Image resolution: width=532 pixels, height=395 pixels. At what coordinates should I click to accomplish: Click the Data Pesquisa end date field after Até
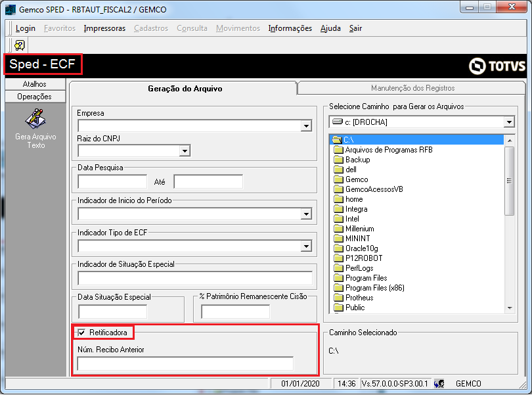coord(208,181)
